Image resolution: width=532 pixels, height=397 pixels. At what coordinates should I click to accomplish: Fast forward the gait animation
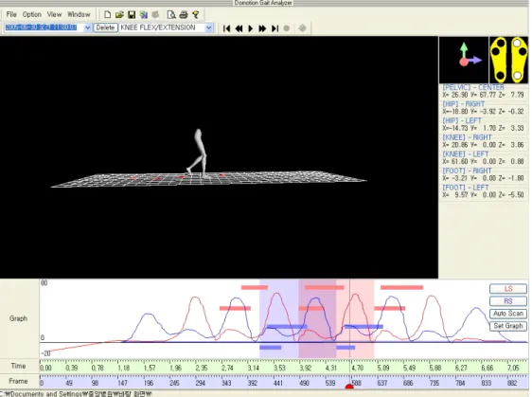[262, 28]
